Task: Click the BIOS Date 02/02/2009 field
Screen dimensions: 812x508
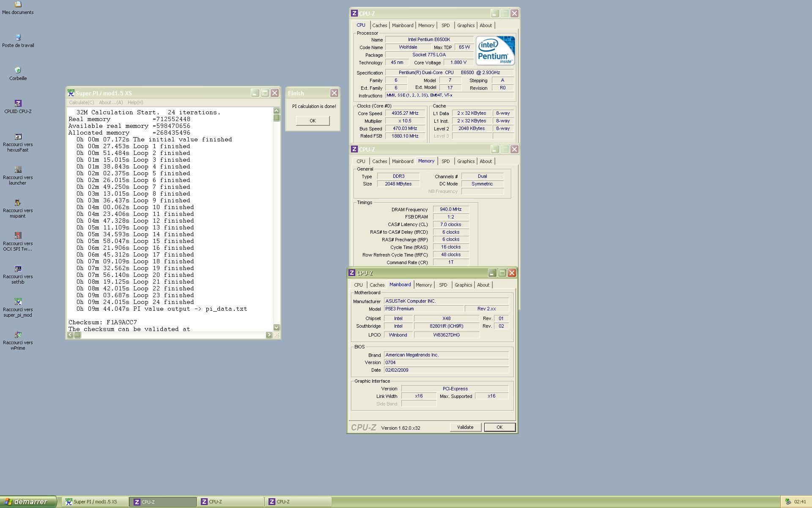Action: point(446,370)
